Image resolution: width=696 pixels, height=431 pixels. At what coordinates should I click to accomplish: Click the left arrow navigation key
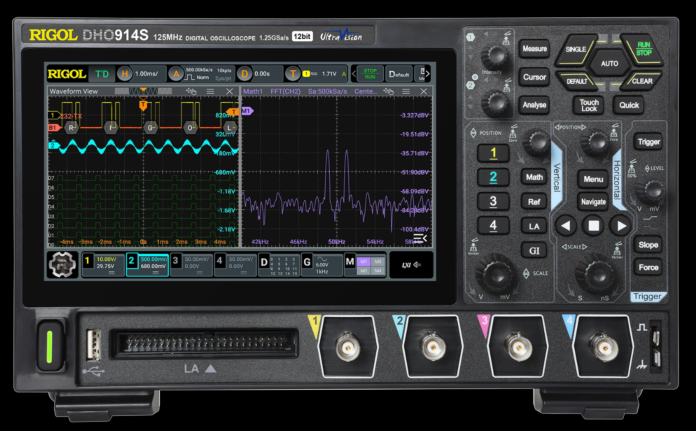[x=566, y=226]
